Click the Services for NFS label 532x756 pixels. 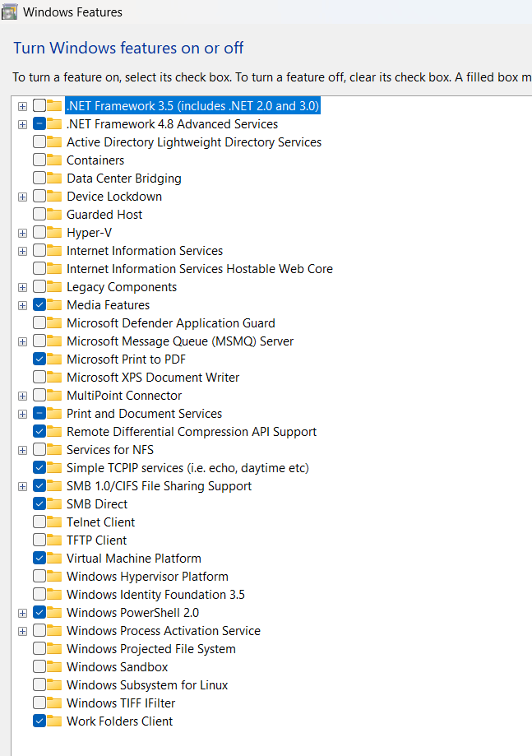(x=110, y=450)
